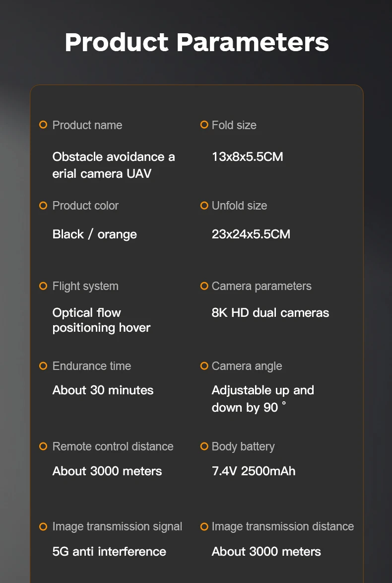Click the orange bullet next to Unfold size
The height and width of the screenshot is (583, 392).
click(x=204, y=206)
